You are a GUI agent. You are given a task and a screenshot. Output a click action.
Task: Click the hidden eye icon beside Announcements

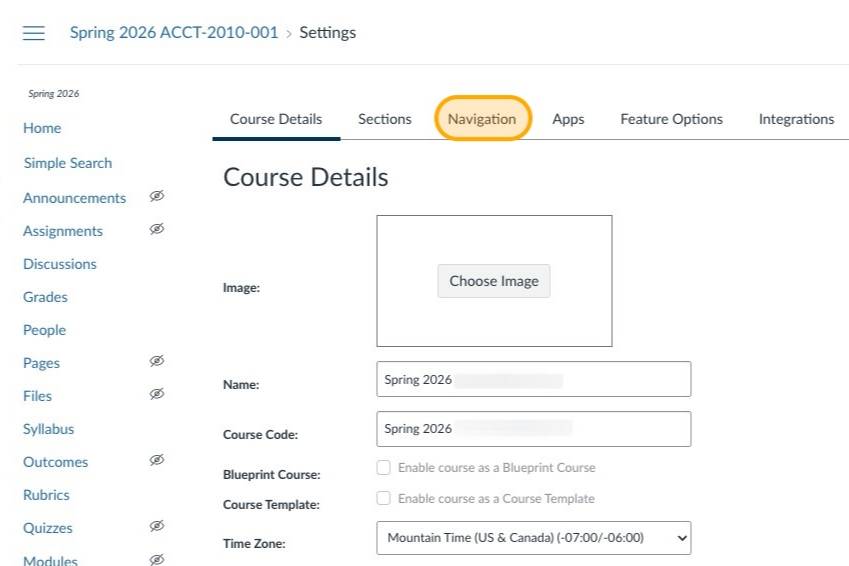coord(156,197)
